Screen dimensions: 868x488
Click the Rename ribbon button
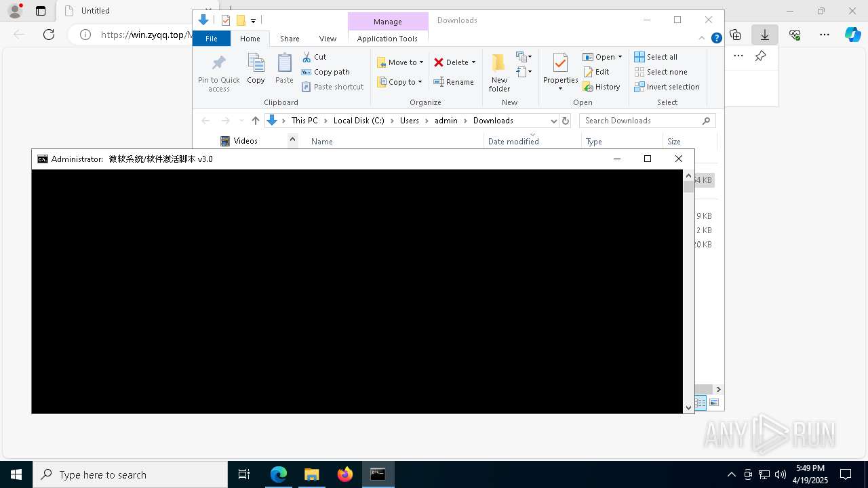[454, 82]
